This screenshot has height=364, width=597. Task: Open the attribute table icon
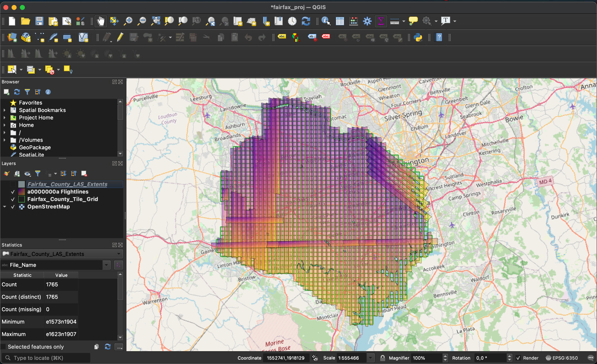340,21
